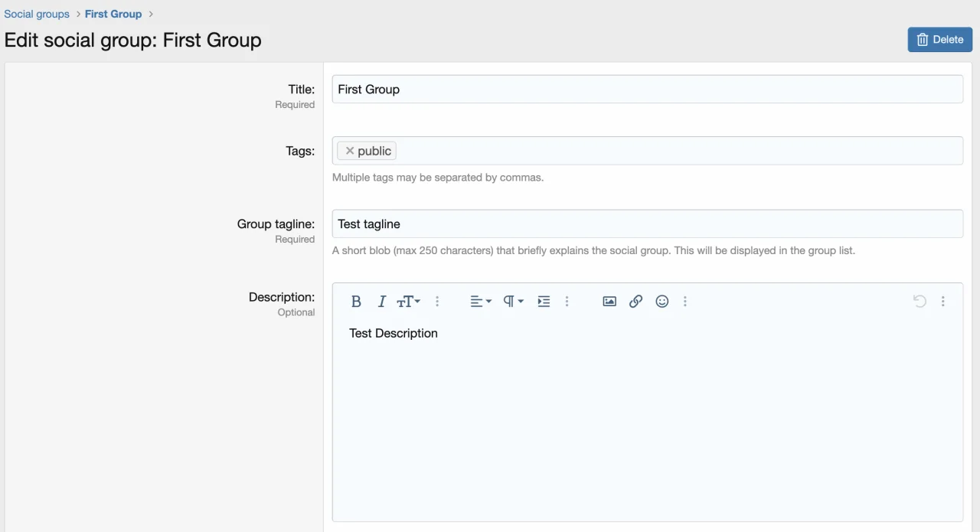Click the undo icon in editor

[920, 302]
